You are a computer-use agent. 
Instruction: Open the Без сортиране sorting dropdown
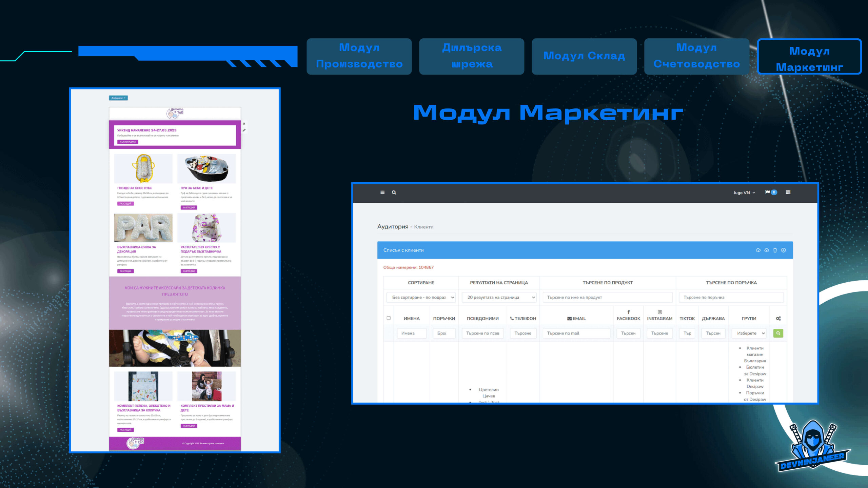(x=421, y=297)
